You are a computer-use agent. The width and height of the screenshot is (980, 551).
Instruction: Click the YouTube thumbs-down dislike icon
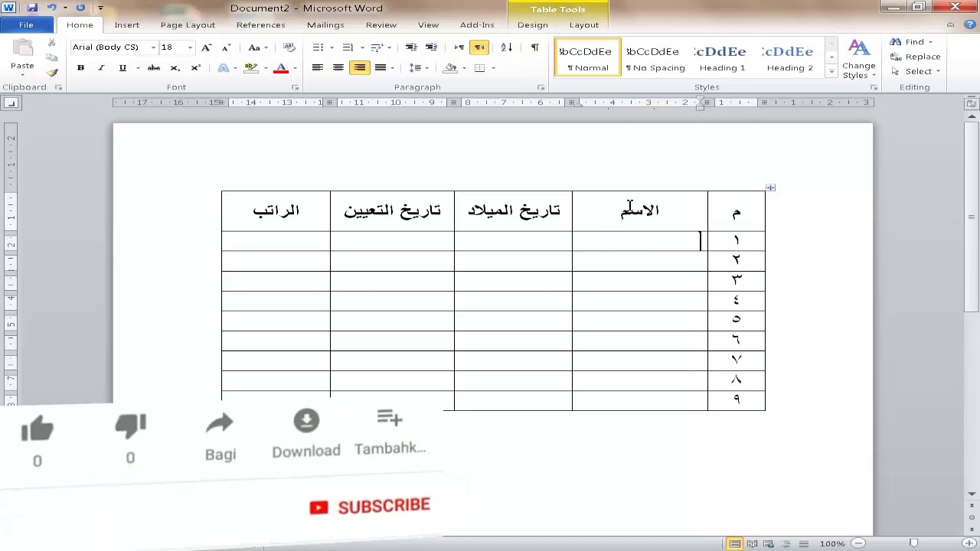point(130,427)
